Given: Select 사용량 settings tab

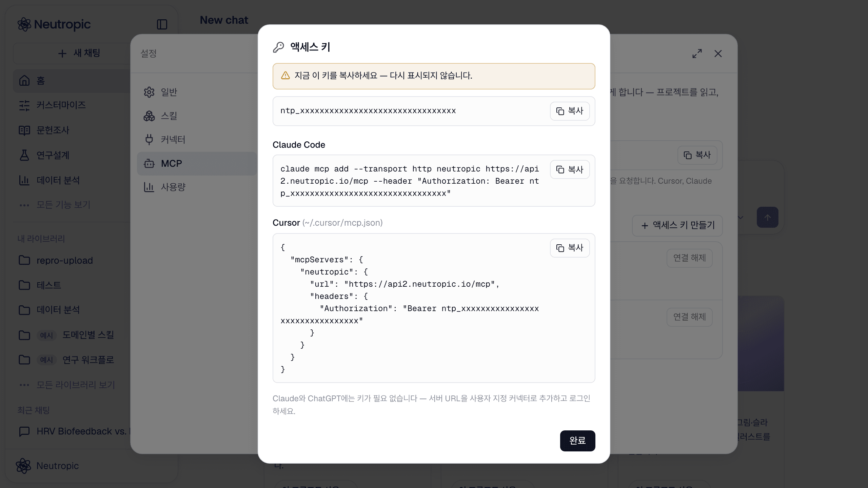Looking at the screenshot, I should coord(197,187).
